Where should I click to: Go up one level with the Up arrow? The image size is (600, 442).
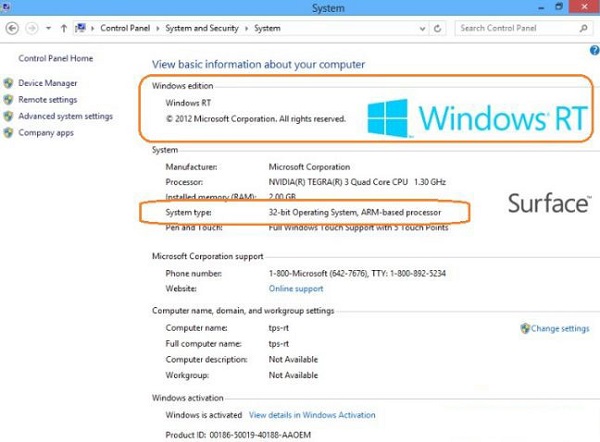tap(64, 28)
